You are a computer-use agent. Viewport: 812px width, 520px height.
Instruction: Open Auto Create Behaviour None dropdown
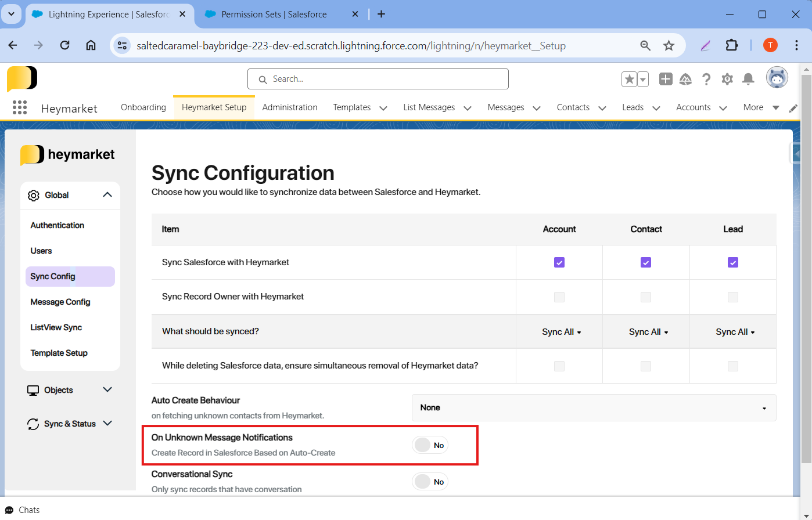coord(594,407)
